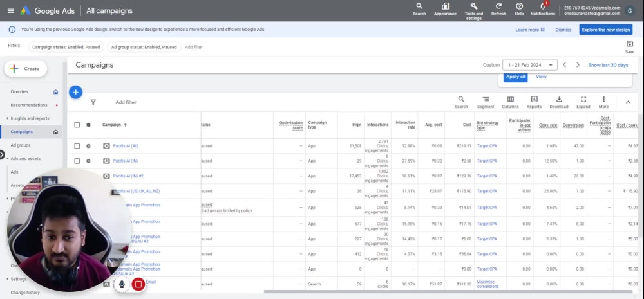Open table Search tool

[461, 102]
